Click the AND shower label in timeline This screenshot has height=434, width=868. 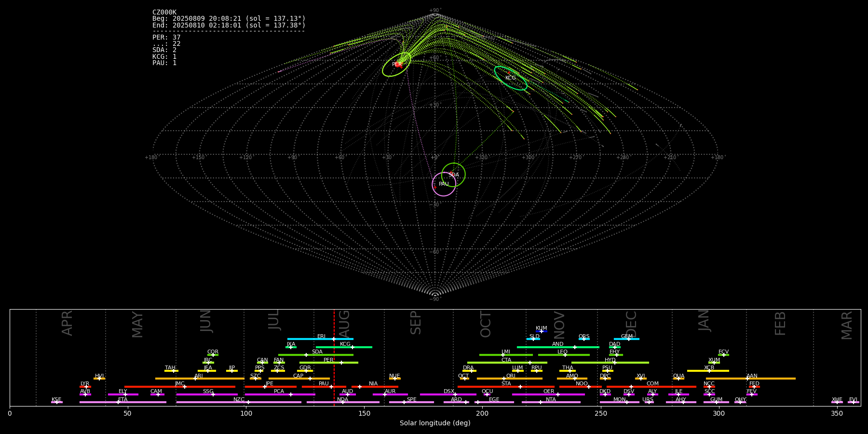click(558, 344)
